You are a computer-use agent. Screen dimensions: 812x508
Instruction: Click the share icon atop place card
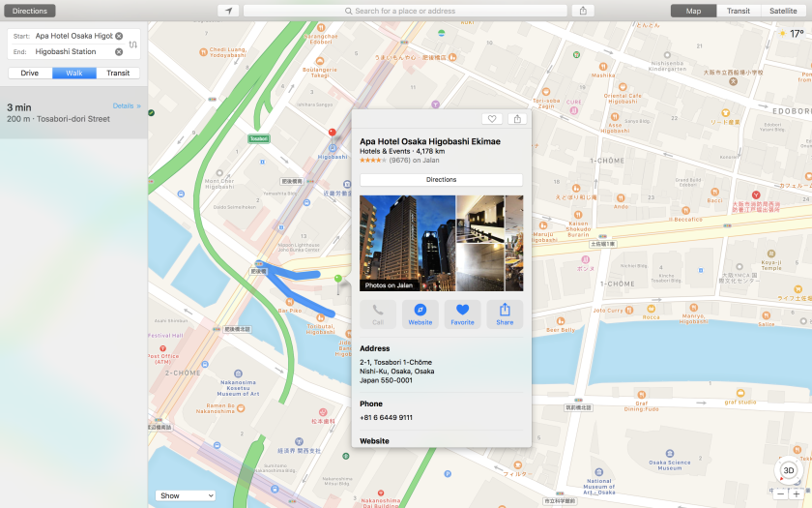tap(517, 119)
